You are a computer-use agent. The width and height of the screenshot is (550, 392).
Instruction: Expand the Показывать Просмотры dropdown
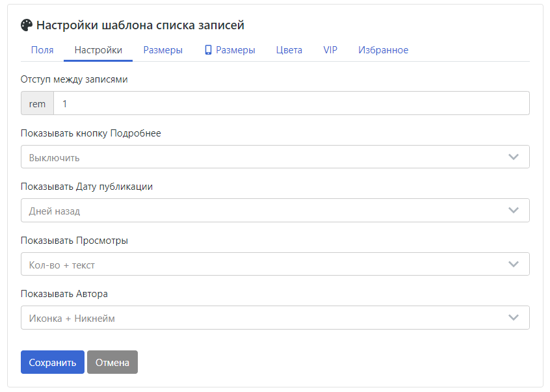tap(275, 264)
